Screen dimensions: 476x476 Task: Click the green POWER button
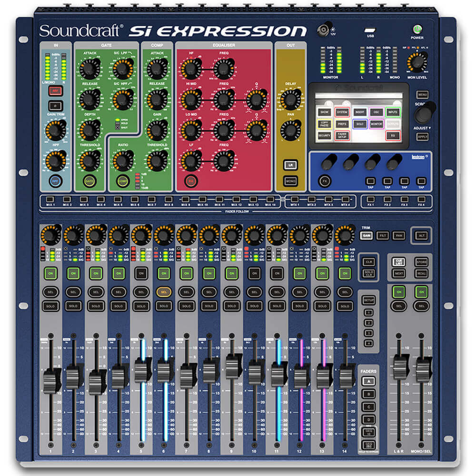[417, 30]
